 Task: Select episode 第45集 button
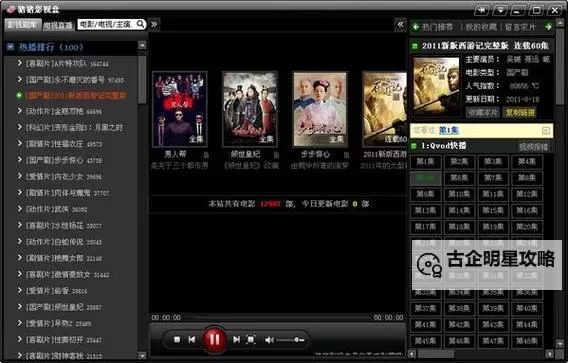coord(425,341)
